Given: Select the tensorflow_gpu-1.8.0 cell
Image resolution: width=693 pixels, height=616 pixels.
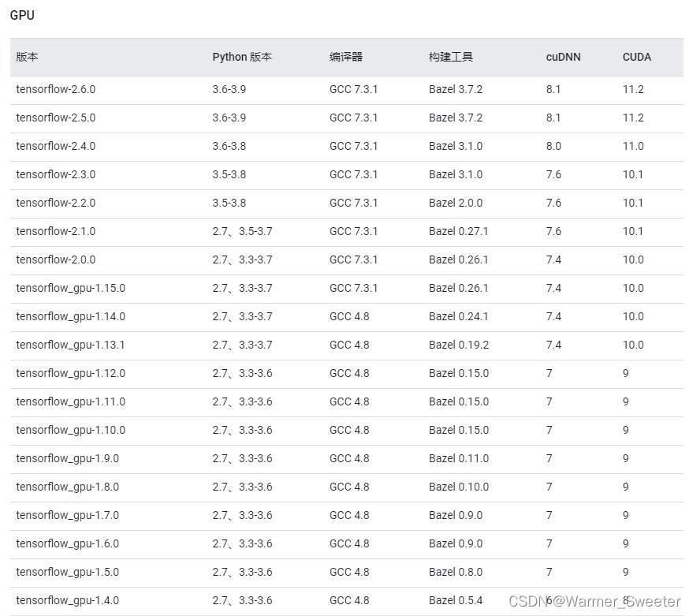Looking at the screenshot, I should click(68, 487).
